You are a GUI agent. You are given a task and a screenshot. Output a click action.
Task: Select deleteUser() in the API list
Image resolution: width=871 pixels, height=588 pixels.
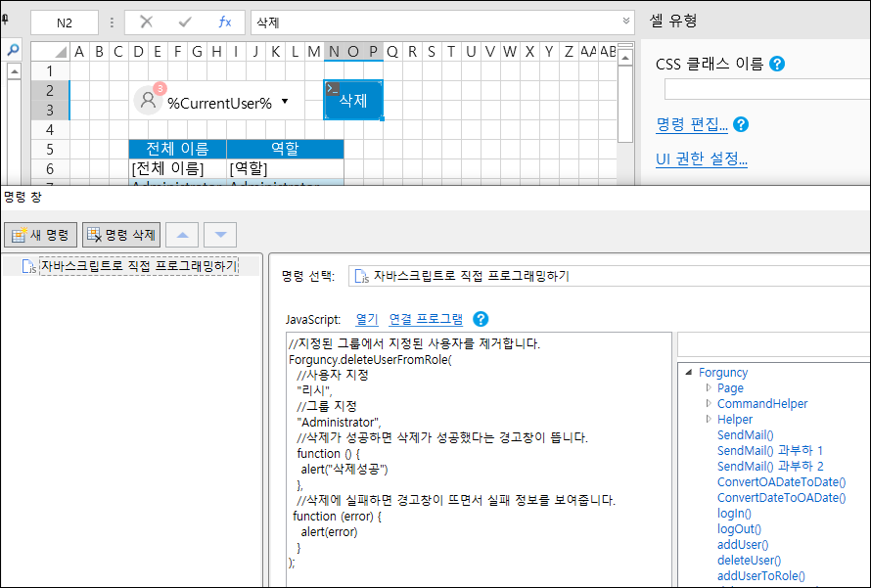point(749,561)
